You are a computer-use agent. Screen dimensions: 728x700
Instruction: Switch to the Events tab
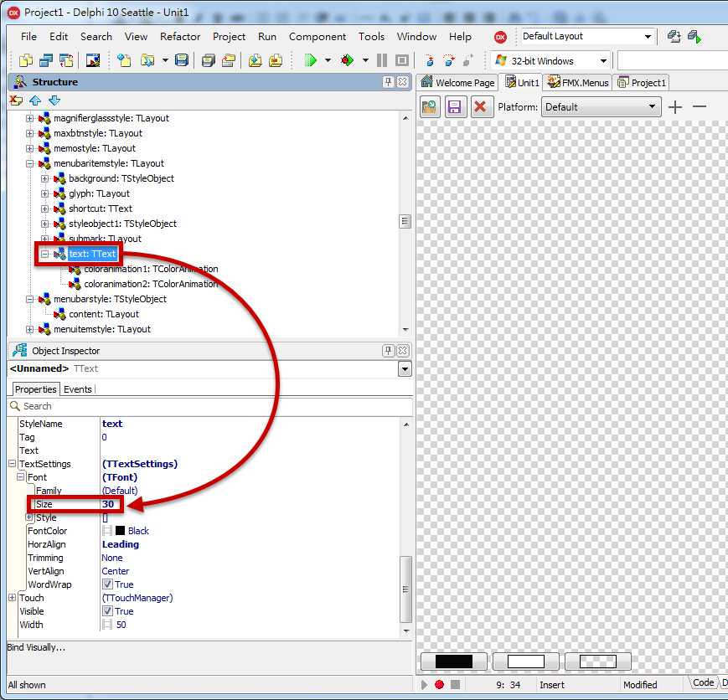[78, 389]
